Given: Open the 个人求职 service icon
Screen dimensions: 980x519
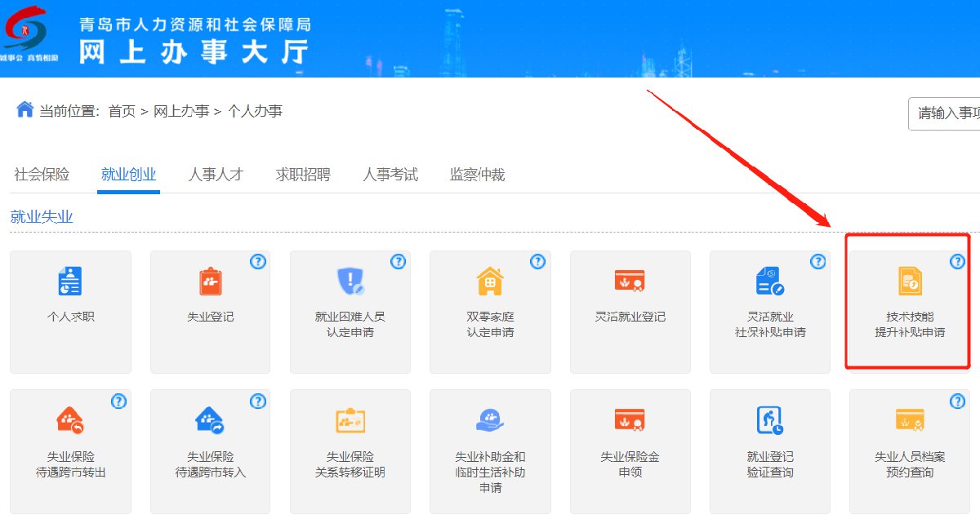Looking at the screenshot, I should pos(70,282).
